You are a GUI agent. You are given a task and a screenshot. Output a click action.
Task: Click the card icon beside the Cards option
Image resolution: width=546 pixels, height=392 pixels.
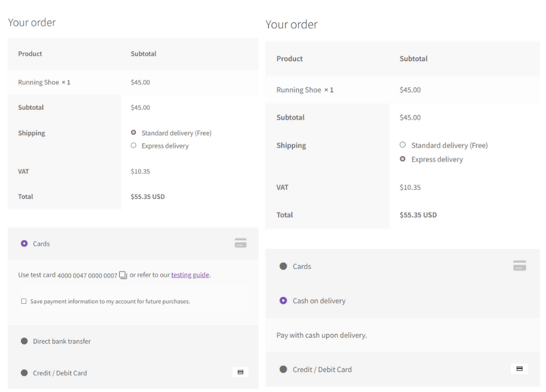pyautogui.click(x=240, y=243)
